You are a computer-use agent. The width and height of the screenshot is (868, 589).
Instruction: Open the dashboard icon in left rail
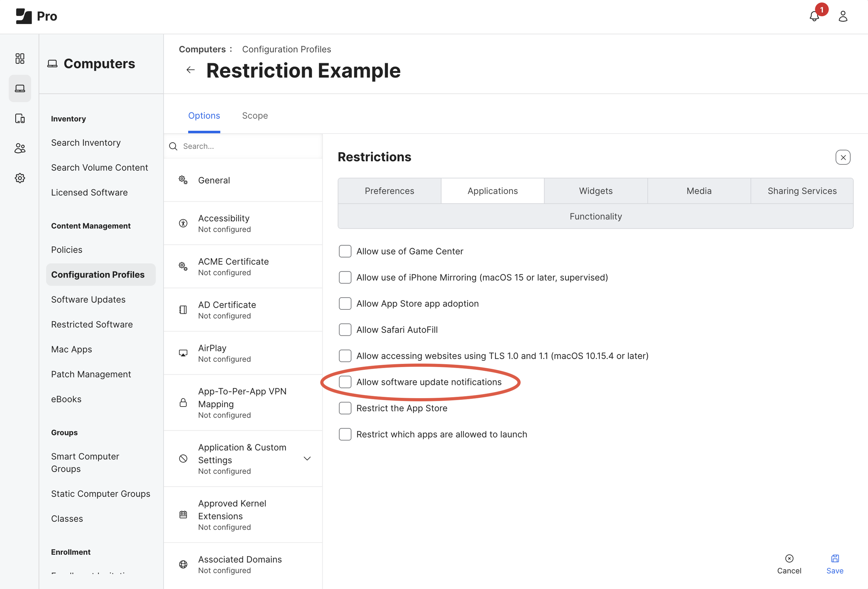[20, 58]
